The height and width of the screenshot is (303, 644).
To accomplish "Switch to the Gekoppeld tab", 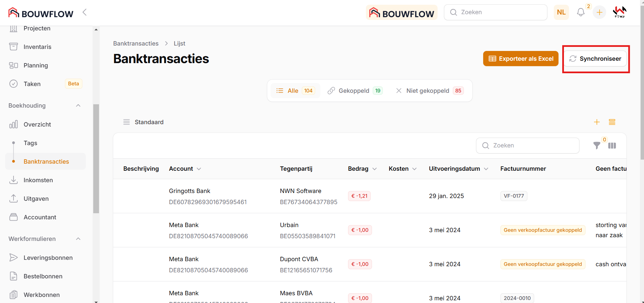I will (354, 91).
